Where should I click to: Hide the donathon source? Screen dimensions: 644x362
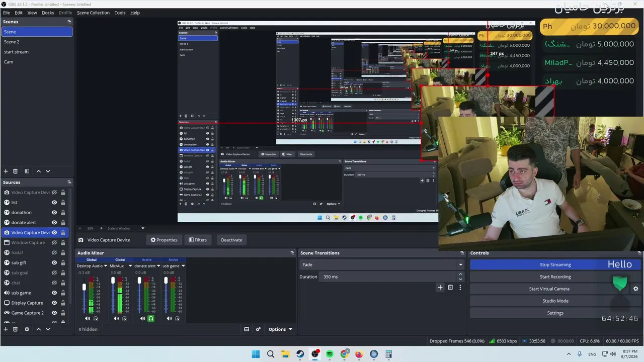pos(54,213)
